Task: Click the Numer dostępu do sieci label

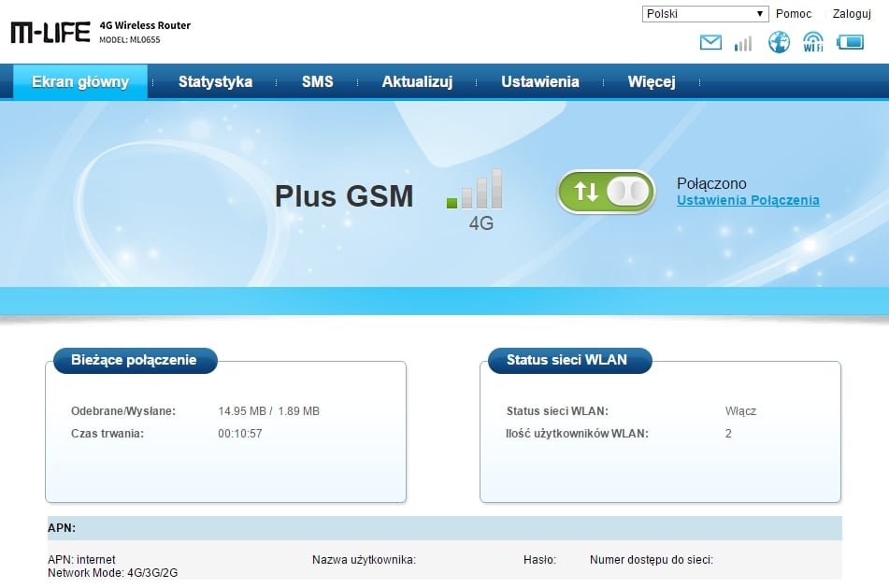Action: tap(652, 560)
